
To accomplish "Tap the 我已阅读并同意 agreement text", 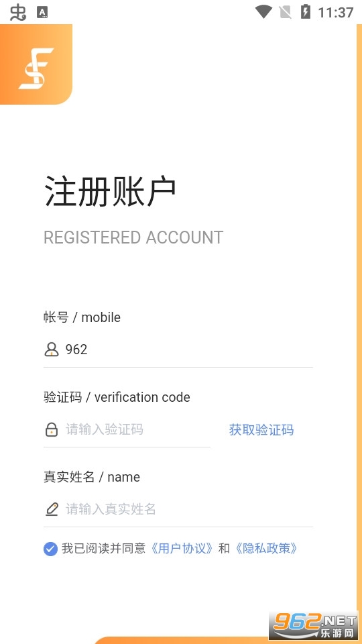I will click(x=104, y=548).
